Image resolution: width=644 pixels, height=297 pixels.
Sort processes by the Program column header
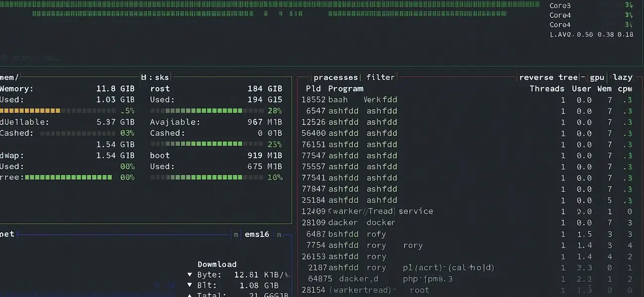click(345, 89)
